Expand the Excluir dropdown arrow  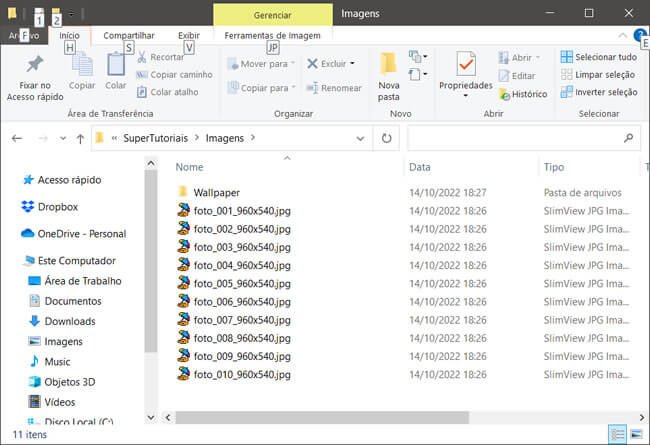pos(352,64)
